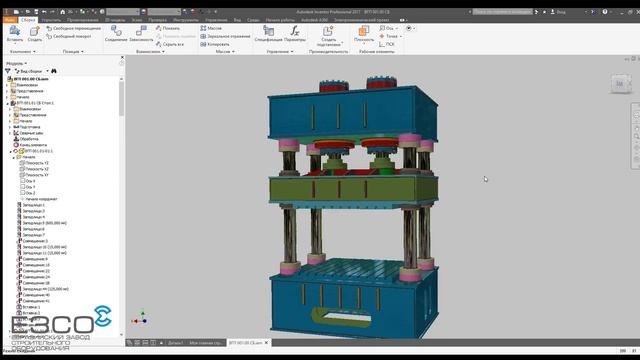Open Bill of Materials (Спецификация)

click(268, 34)
